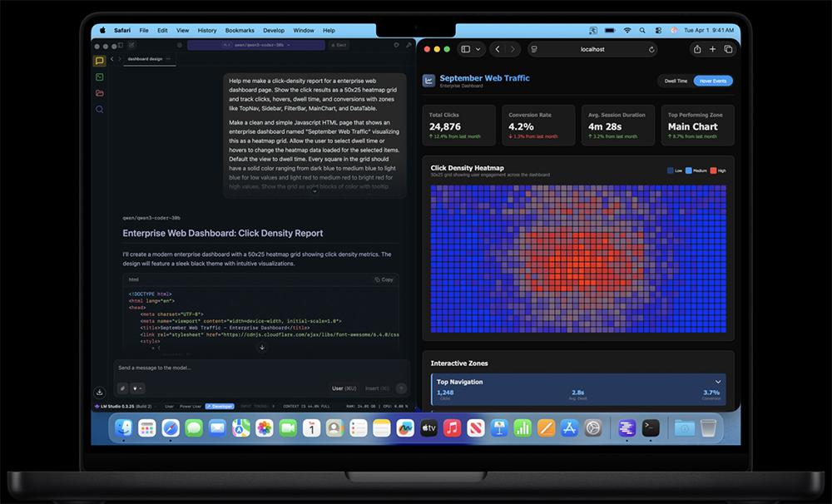This screenshot has height=504, width=832.
Task: Switch heatmap to Dwell Time
Action: pos(676,81)
